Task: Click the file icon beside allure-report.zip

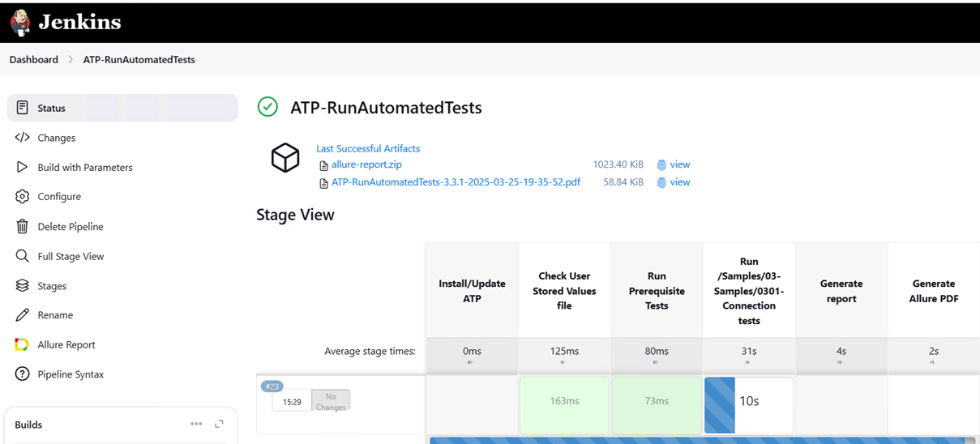Action: [323, 165]
